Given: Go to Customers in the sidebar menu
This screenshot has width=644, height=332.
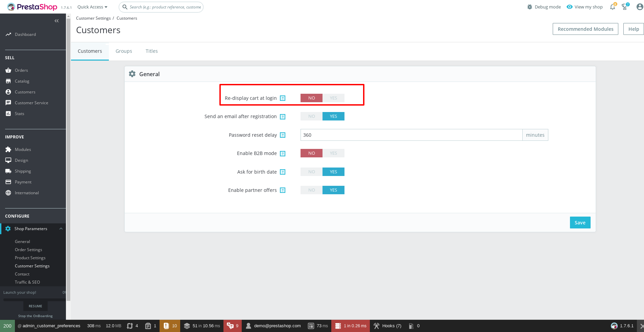Looking at the screenshot, I should coord(25,92).
